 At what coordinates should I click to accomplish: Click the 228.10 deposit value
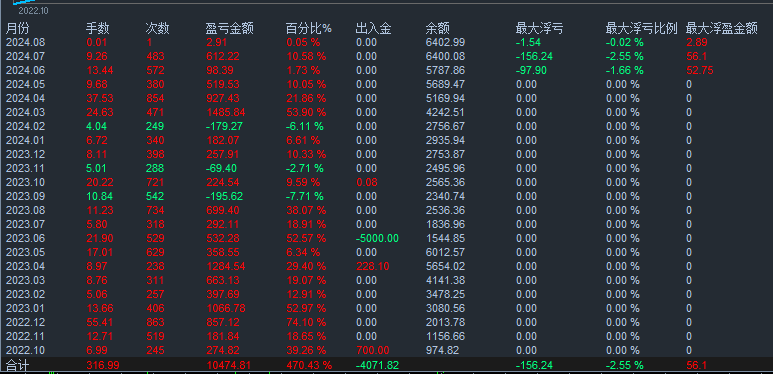[372, 267]
